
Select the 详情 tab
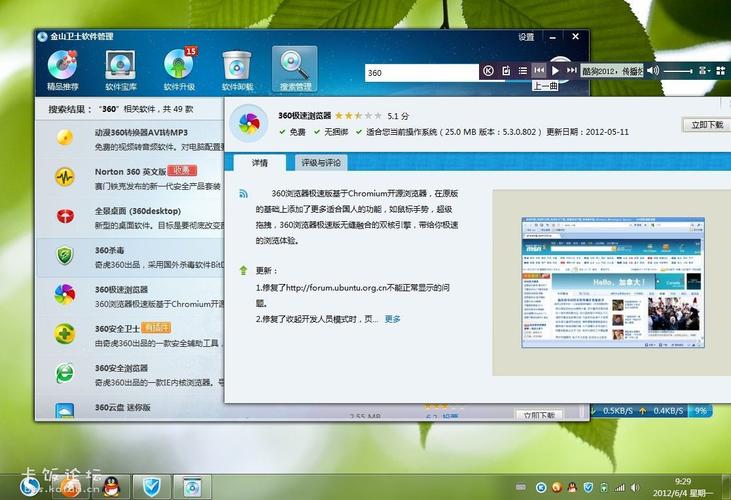[260, 163]
